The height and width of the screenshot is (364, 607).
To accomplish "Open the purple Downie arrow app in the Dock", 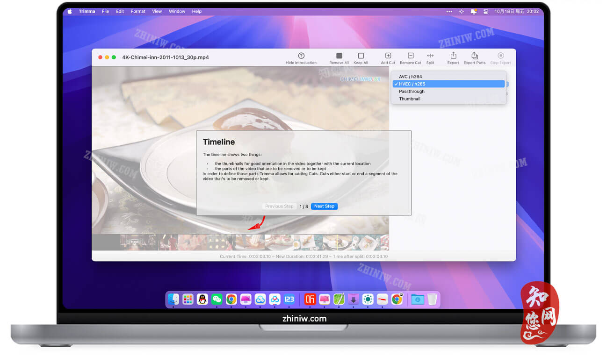I will point(354,299).
